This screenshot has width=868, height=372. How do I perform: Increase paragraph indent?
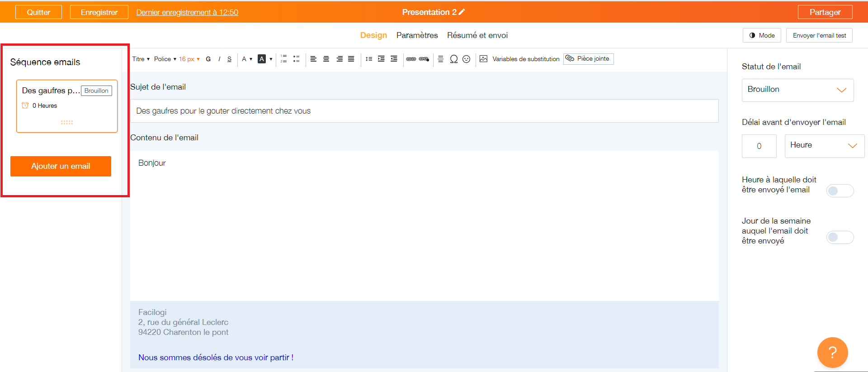tap(381, 59)
